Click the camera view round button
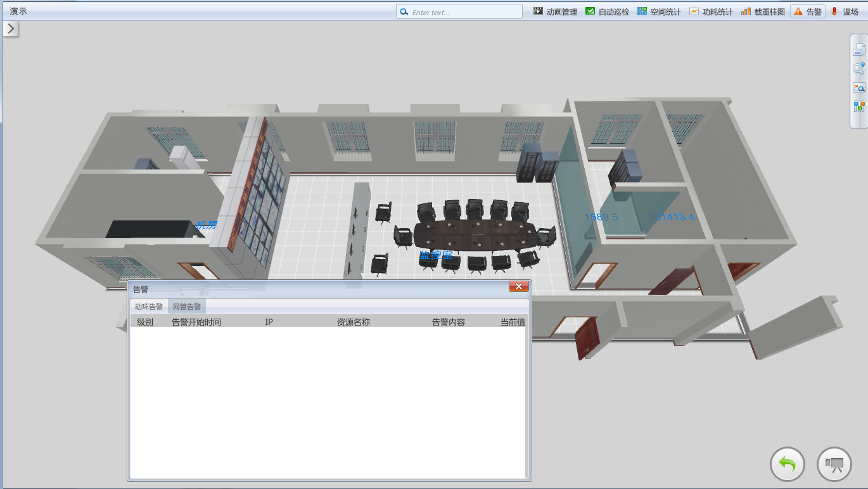This screenshot has height=489, width=868. (x=834, y=464)
